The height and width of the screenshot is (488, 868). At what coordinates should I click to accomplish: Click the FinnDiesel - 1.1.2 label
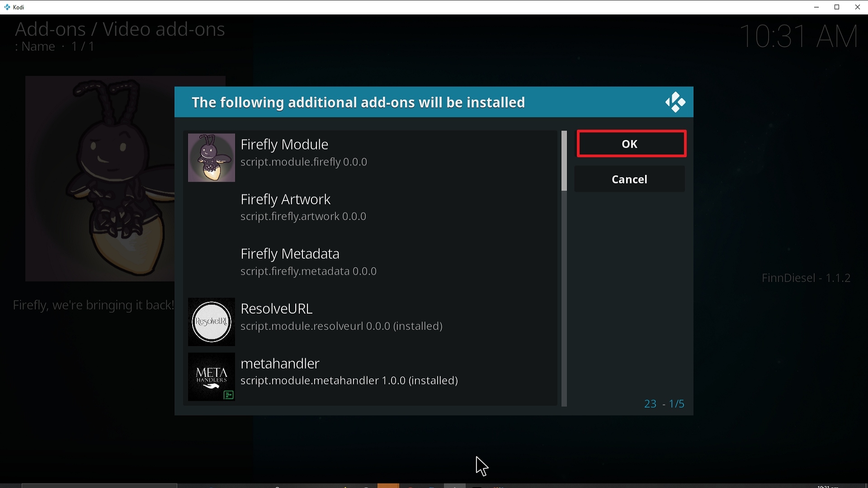(806, 278)
